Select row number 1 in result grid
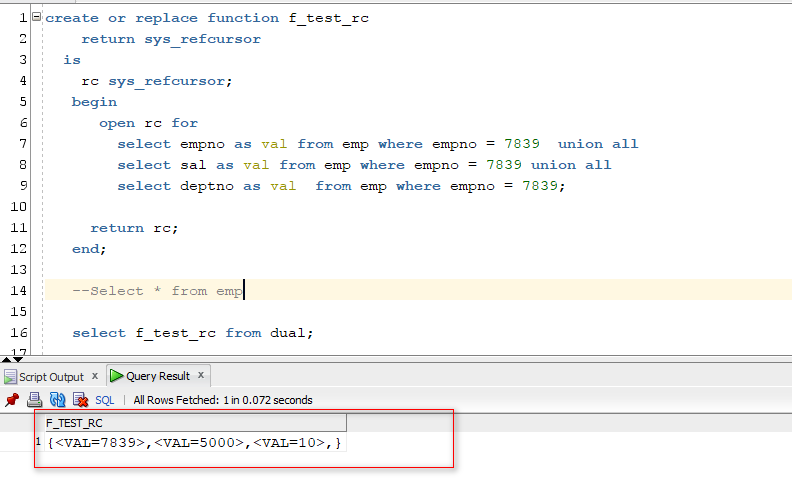The height and width of the screenshot is (495, 792). [38, 442]
